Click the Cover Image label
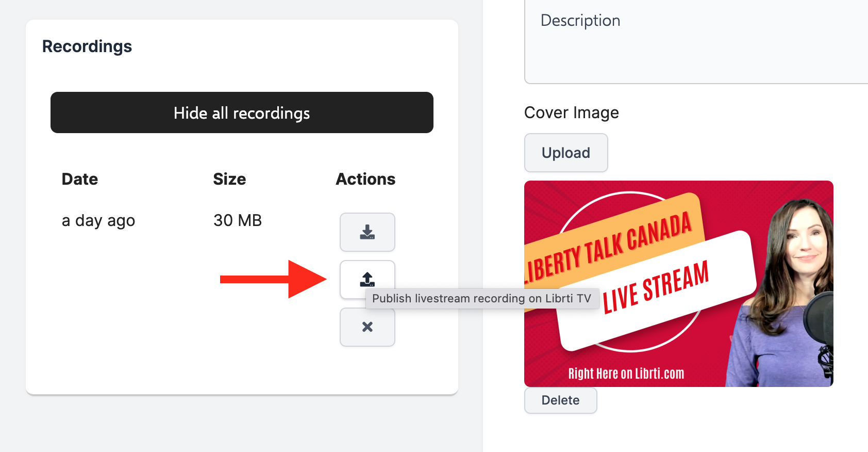The height and width of the screenshot is (452, 868). (572, 112)
